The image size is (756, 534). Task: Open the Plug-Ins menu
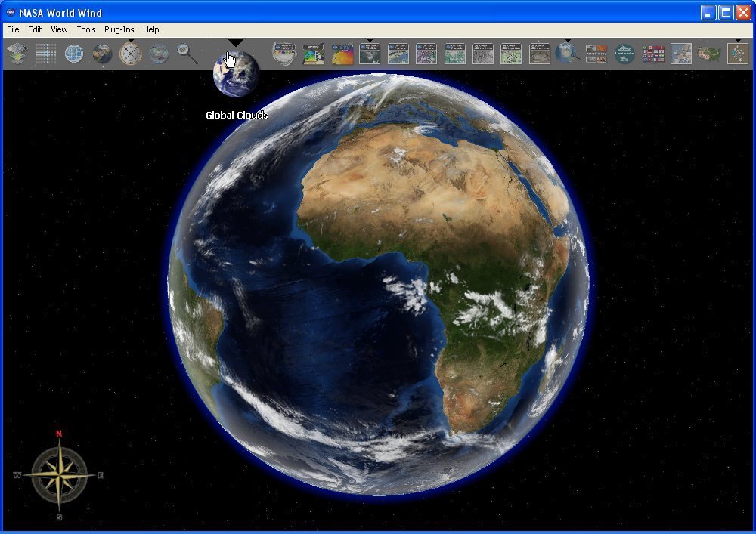119,29
